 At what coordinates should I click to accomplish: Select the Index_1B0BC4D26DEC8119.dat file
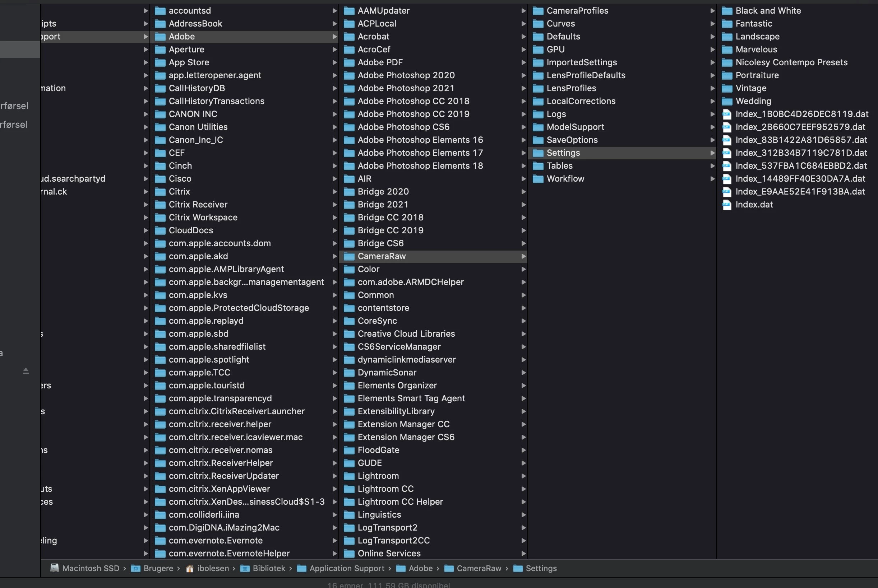click(x=801, y=114)
